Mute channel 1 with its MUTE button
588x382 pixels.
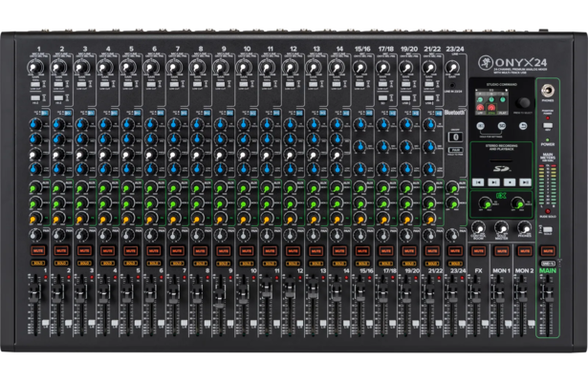(x=38, y=250)
